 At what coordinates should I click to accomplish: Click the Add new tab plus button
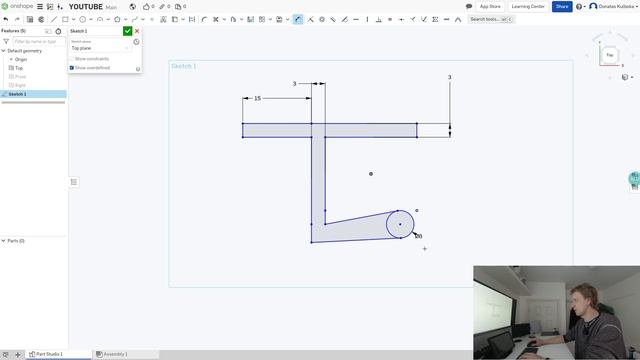(x=18, y=355)
